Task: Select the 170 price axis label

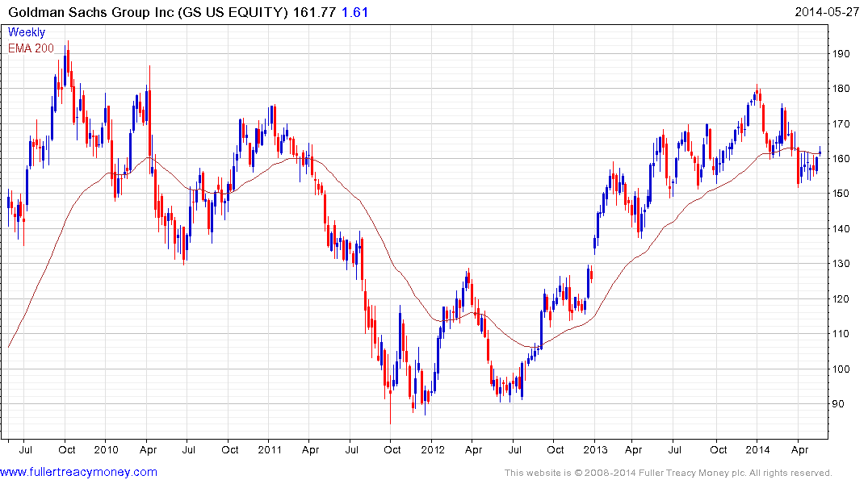Action: pos(841,124)
